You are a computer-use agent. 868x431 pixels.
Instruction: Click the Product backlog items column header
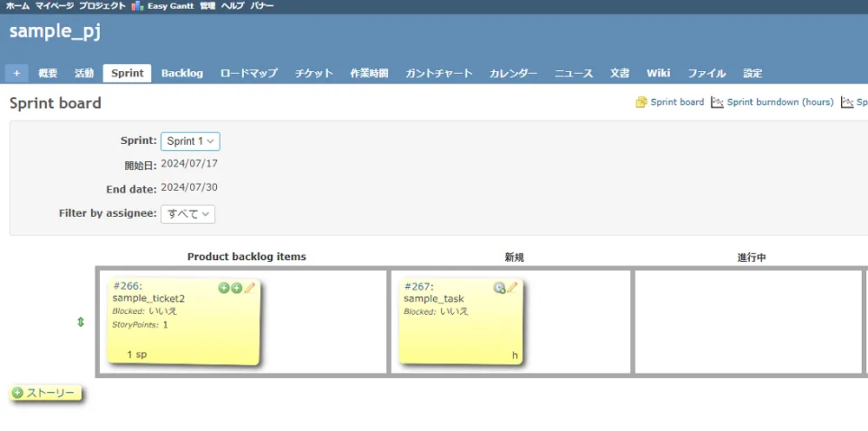(x=247, y=257)
